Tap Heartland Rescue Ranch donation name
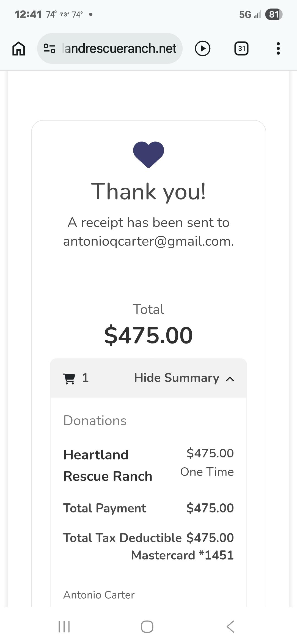This screenshot has width=297, height=644. pyautogui.click(x=108, y=465)
